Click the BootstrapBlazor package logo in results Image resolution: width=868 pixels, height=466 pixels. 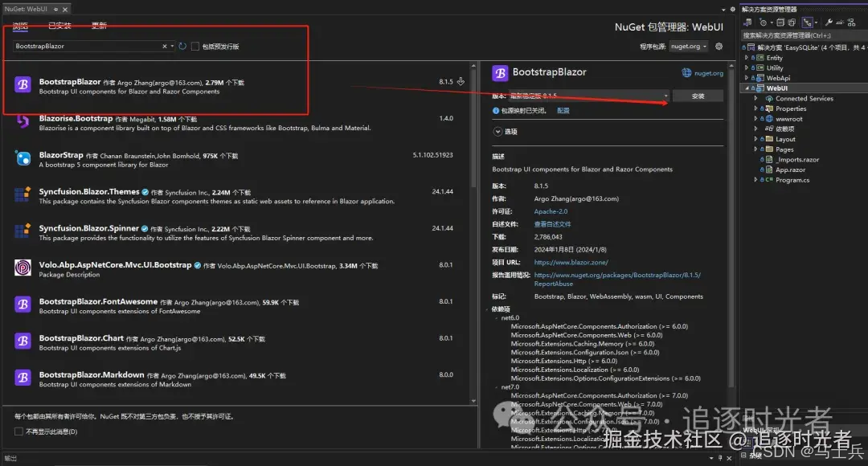23,84
